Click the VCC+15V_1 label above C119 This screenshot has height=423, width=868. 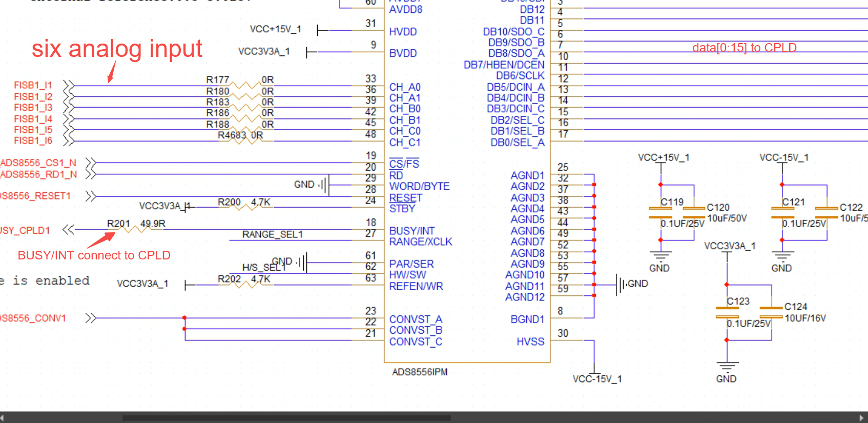[664, 157]
